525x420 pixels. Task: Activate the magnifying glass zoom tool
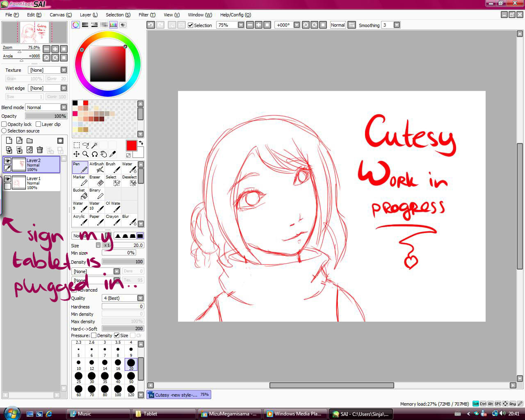click(85, 154)
